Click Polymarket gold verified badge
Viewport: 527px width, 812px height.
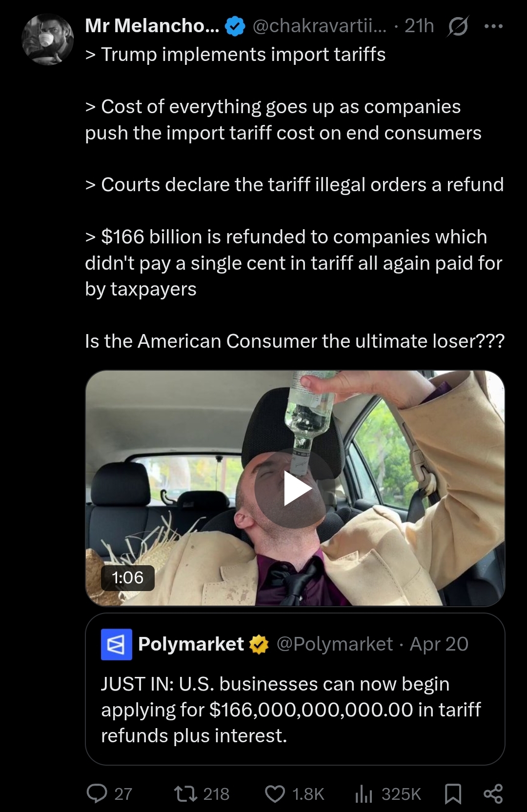pos(259,644)
